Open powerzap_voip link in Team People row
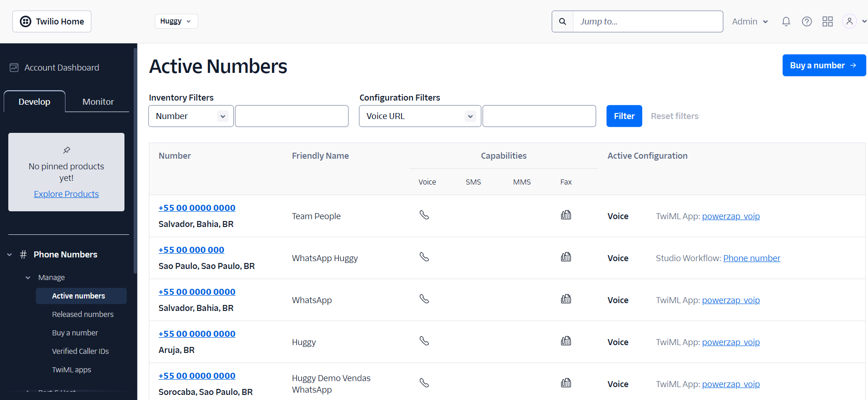Image resolution: width=868 pixels, height=400 pixels. (731, 216)
